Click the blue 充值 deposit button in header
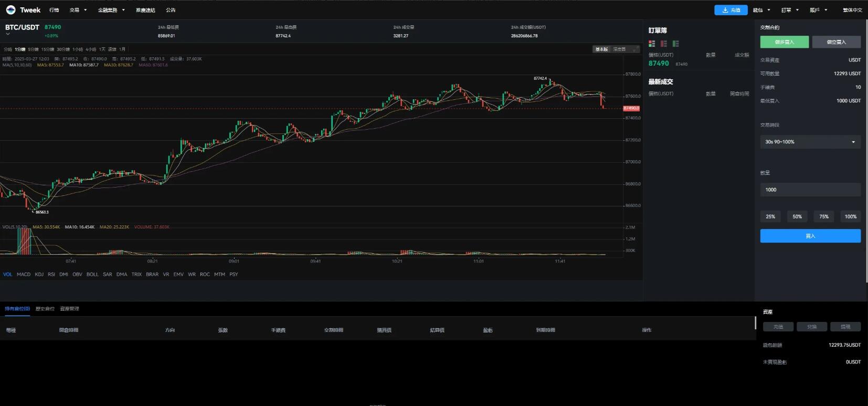 point(731,10)
